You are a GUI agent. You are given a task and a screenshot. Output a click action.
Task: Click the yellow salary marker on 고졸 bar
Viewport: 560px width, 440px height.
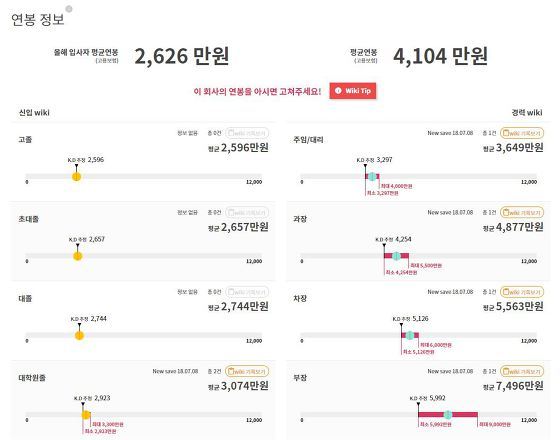tap(76, 176)
